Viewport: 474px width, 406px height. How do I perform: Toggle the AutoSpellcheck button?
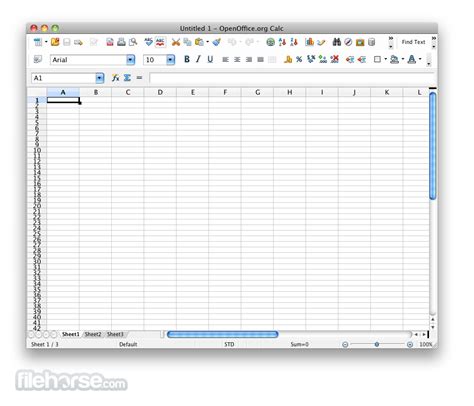click(160, 42)
